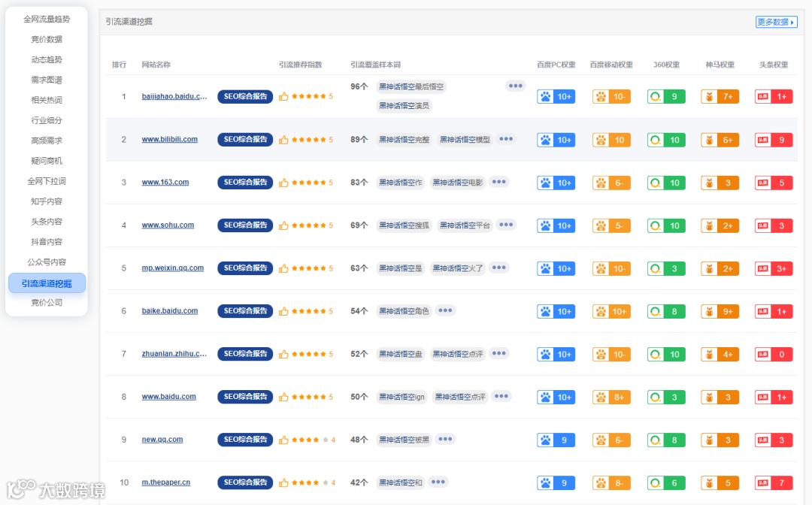
Task: Click Baidu mobile weight badge 8+ for www.baidu.com
Action: tap(611, 398)
